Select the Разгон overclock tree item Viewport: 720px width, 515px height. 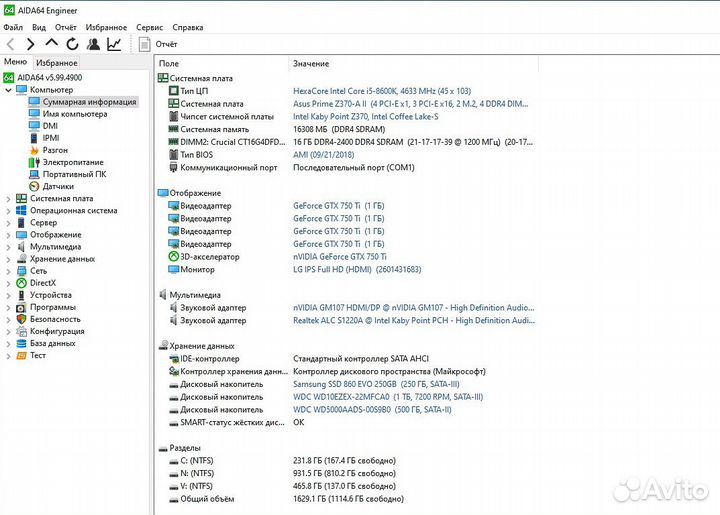point(55,150)
